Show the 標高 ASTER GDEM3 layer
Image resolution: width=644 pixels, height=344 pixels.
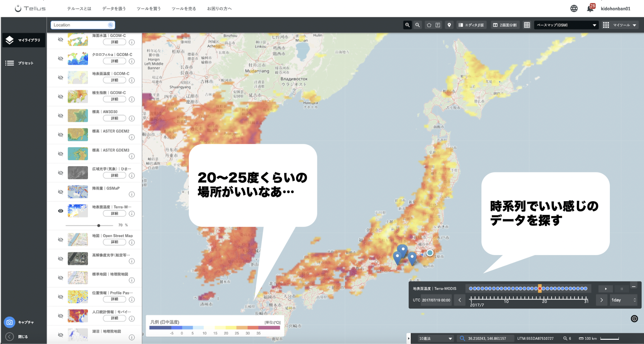pyautogui.click(x=60, y=154)
